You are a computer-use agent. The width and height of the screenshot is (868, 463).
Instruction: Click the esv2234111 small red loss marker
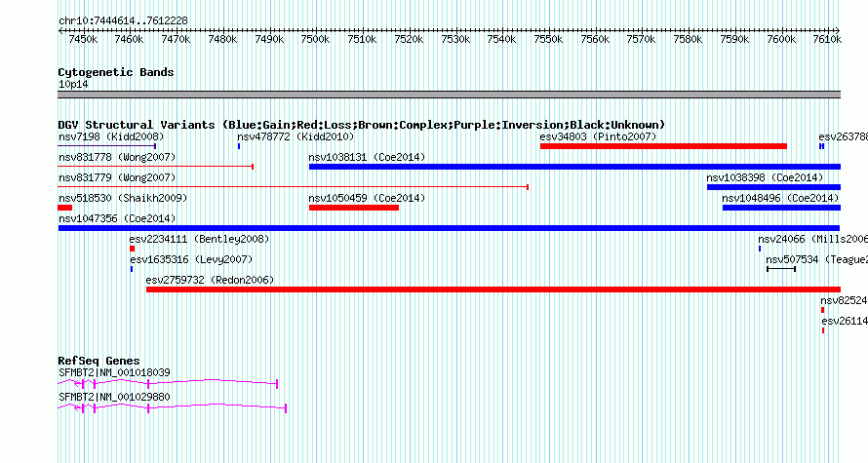(x=132, y=249)
